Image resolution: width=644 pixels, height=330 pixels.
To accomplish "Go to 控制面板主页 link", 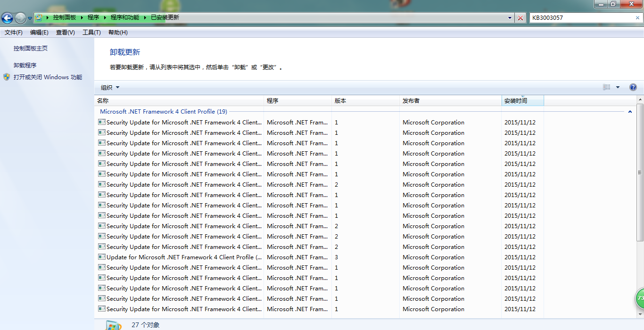I will (x=31, y=49).
